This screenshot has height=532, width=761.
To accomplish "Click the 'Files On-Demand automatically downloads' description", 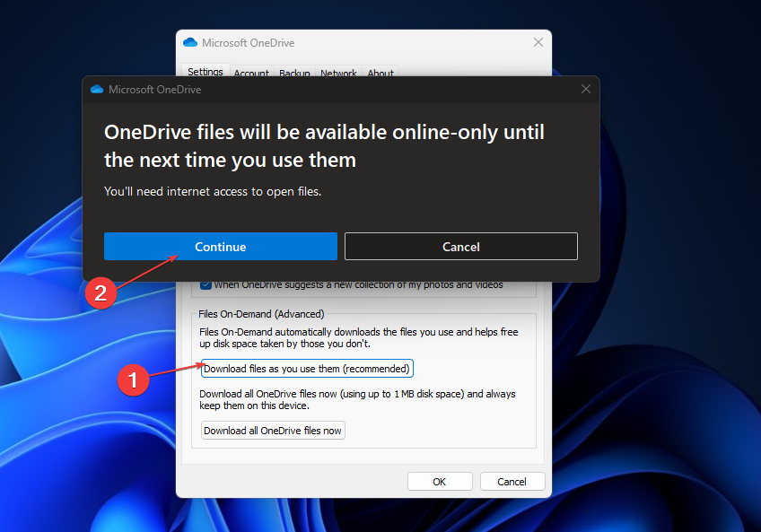I will [x=359, y=338].
